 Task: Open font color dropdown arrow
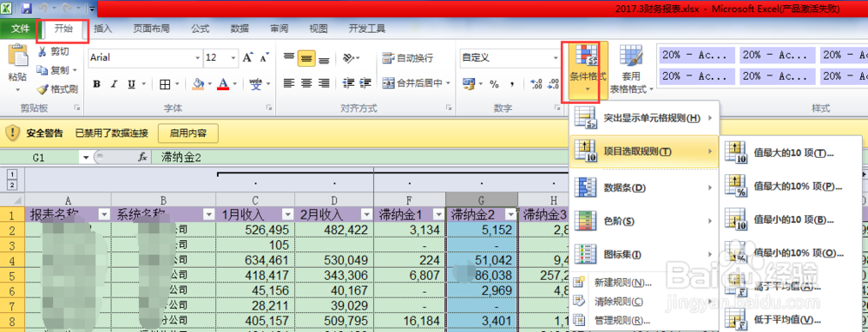click(x=235, y=84)
